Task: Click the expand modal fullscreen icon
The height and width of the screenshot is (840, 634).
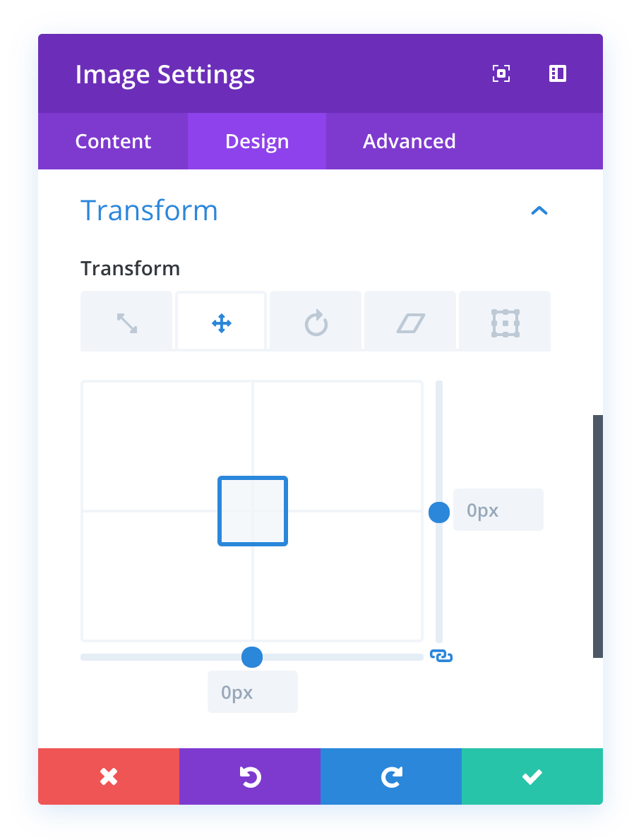Action: click(501, 73)
